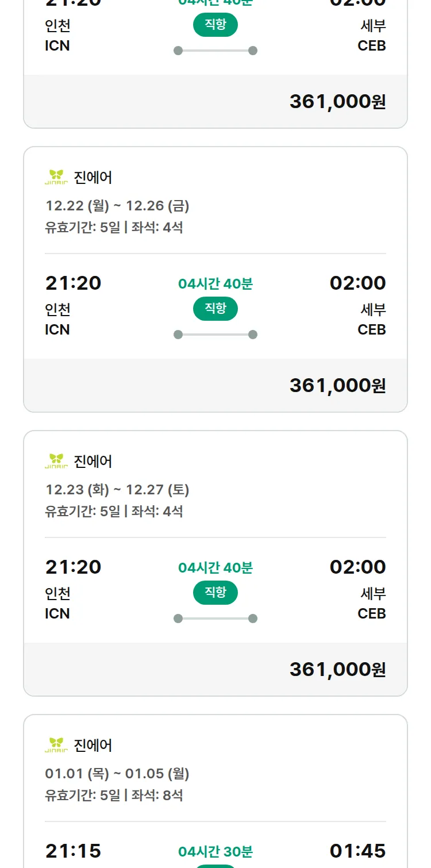Click the 21:15 departure time
The height and width of the screenshot is (868, 431).
click(x=73, y=851)
